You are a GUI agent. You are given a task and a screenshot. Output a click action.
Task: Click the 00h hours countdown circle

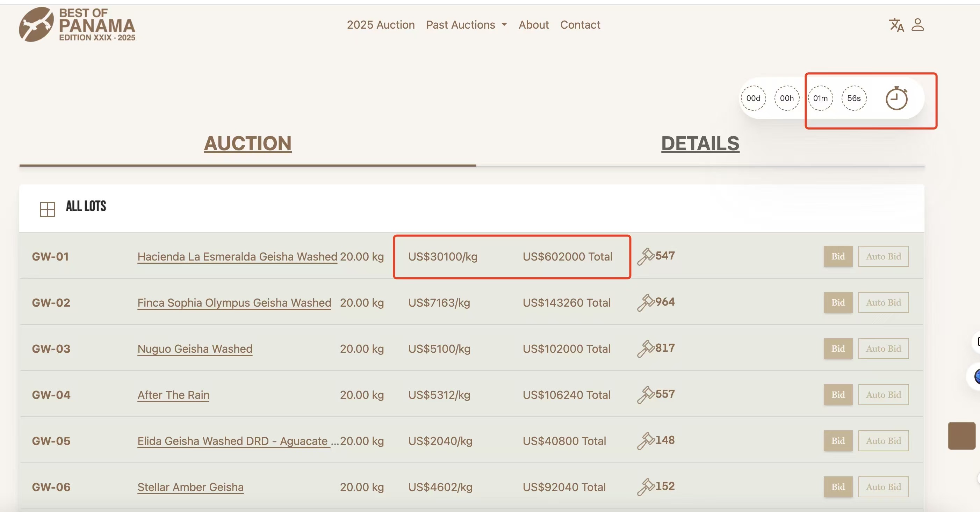pyautogui.click(x=787, y=98)
